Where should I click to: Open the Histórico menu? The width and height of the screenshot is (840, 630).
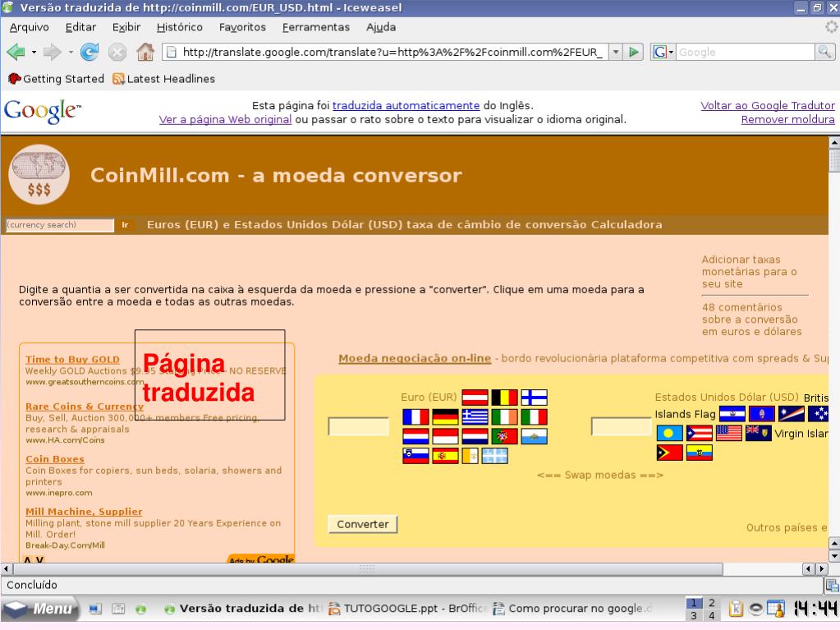click(180, 27)
